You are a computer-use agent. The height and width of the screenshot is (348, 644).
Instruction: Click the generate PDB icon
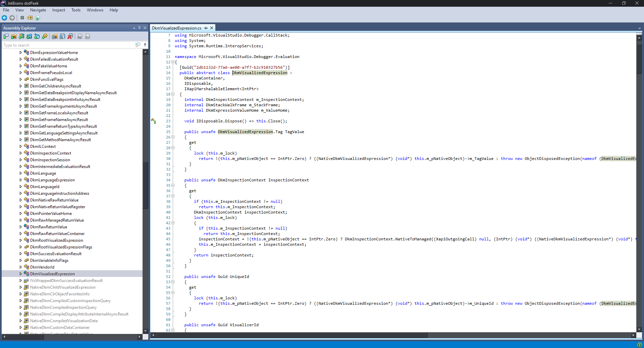pos(88,36)
